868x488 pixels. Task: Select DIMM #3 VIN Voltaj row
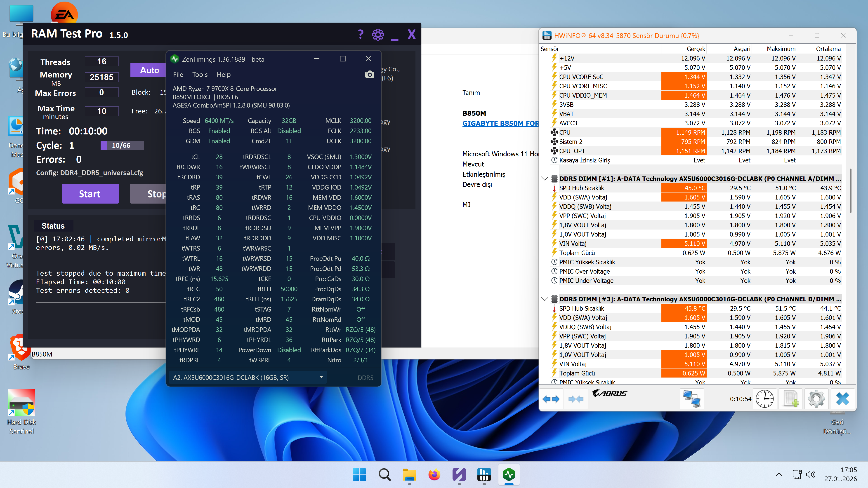click(x=696, y=364)
